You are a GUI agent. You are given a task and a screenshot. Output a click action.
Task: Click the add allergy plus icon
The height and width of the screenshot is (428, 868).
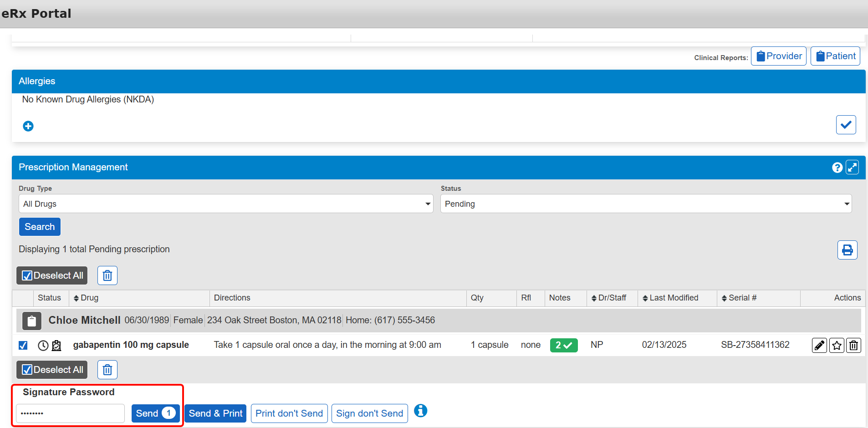(x=28, y=126)
